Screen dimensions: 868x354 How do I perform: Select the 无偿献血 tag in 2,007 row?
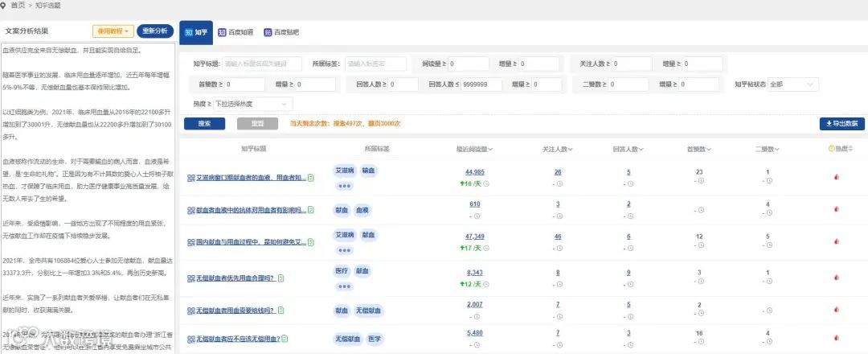coord(369,311)
